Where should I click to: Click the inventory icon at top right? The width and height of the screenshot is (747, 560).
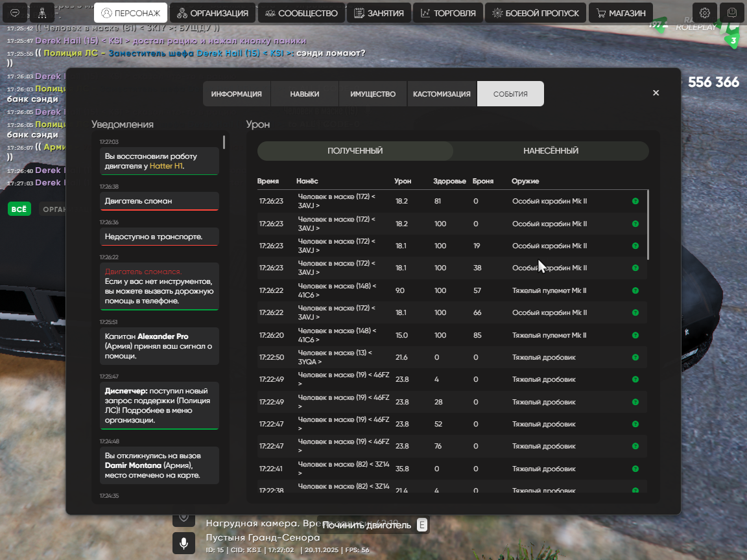732,12
